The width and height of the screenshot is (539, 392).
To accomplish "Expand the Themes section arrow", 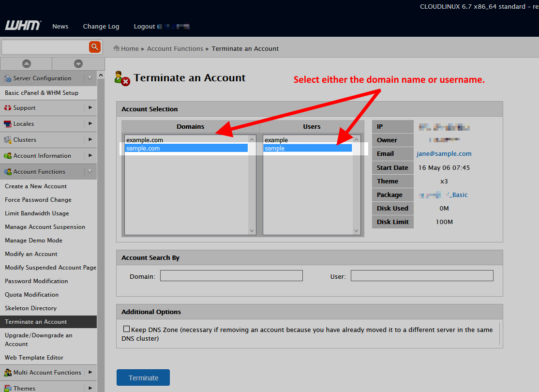I will (x=90, y=388).
